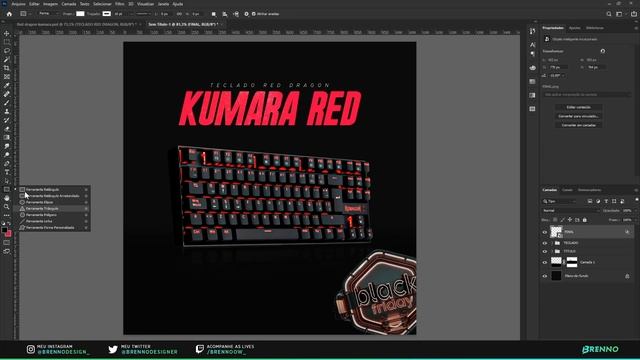Viewport: 640px width, 360px height.
Task: Click the reset transform icon in Properties
Action: tap(602, 51)
